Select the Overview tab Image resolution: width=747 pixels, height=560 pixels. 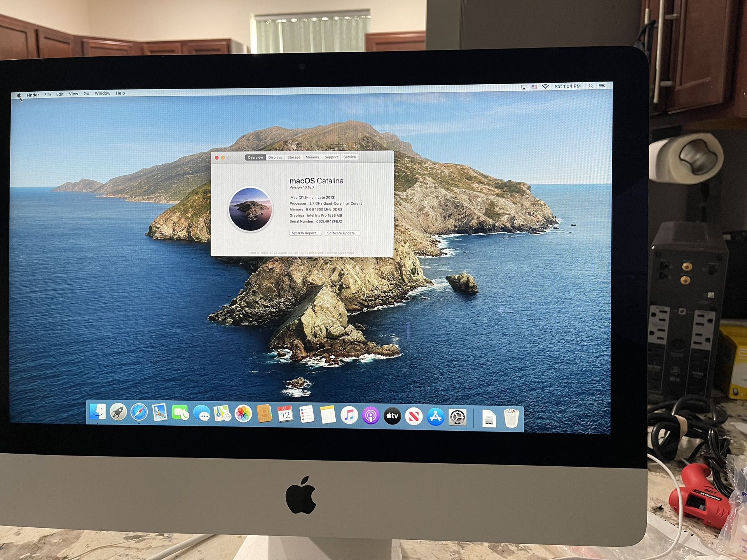click(x=255, y=157)
